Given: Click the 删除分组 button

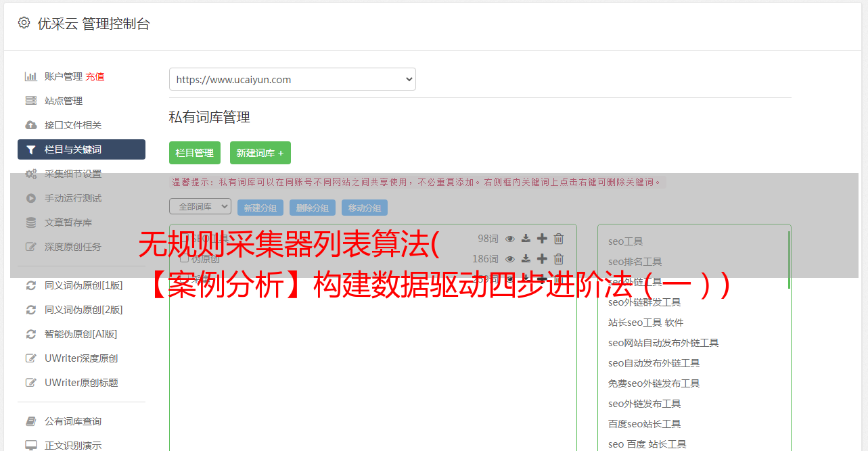Looking at the screenshot, I should (313, 208).
